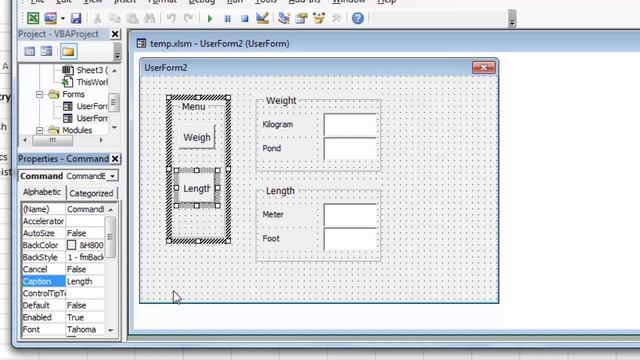Open Project panel toolbar overflow arrow

tap(117, 52)
